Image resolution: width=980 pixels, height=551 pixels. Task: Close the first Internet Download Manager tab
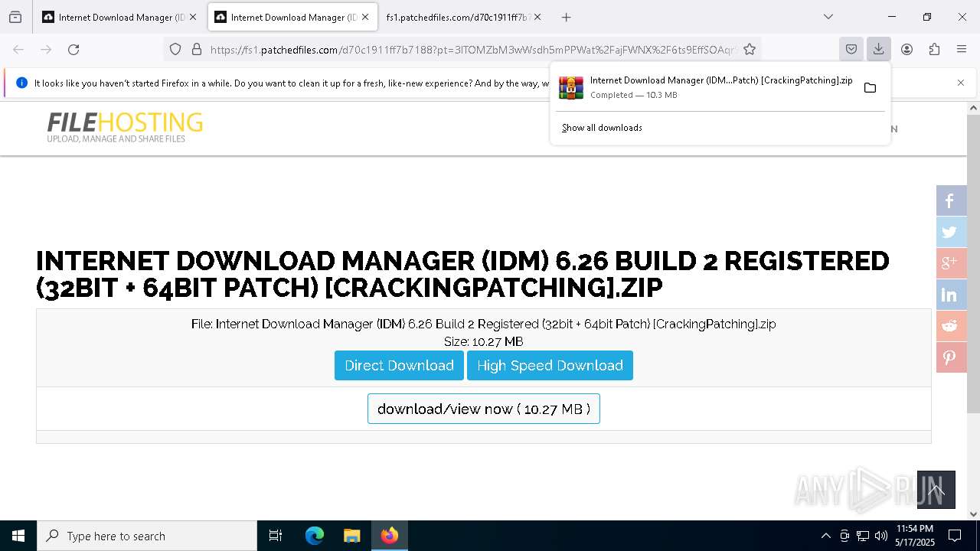pyautogui.click(x=193, y=17)
